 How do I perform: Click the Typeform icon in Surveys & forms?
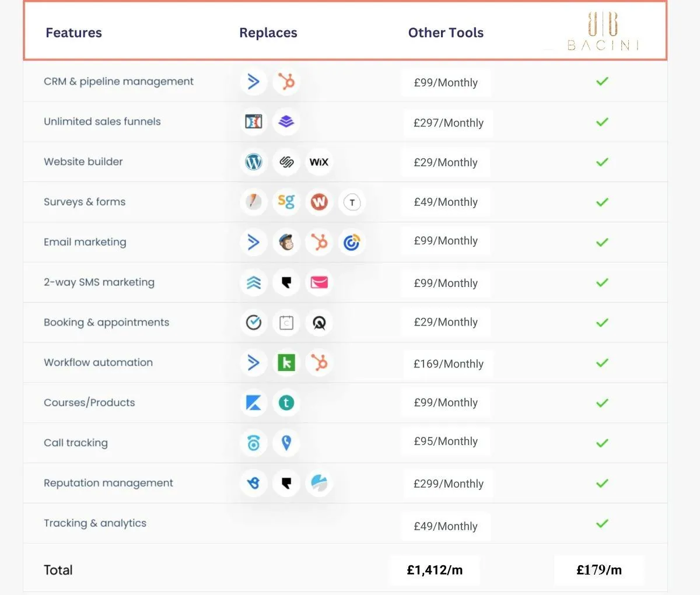click(x=352, y=202)
